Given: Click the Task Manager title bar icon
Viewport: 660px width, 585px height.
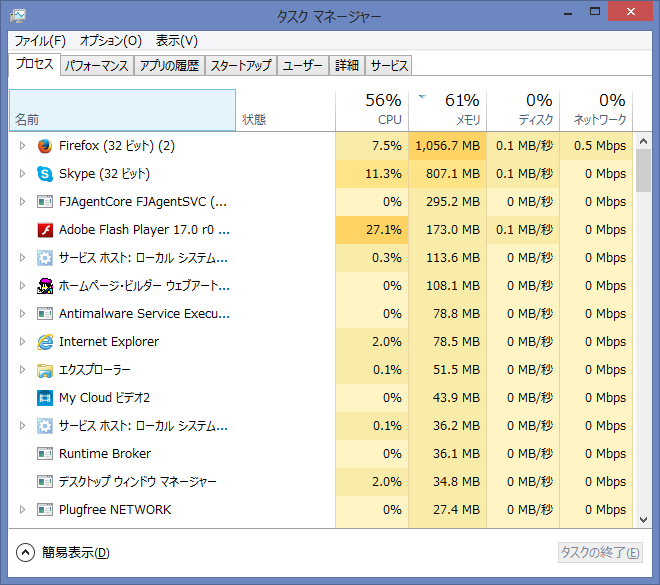Looking at the screenshot, I should (18, 16).
